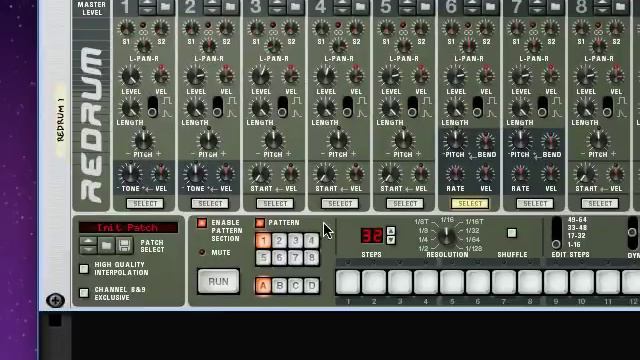
Task: Step channel 7 sample with arrow buttons
Action: 537,7
